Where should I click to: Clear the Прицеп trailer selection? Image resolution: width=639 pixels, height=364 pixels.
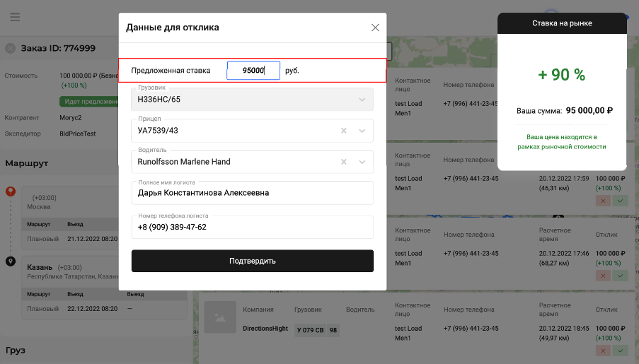(x=343, y=131)
